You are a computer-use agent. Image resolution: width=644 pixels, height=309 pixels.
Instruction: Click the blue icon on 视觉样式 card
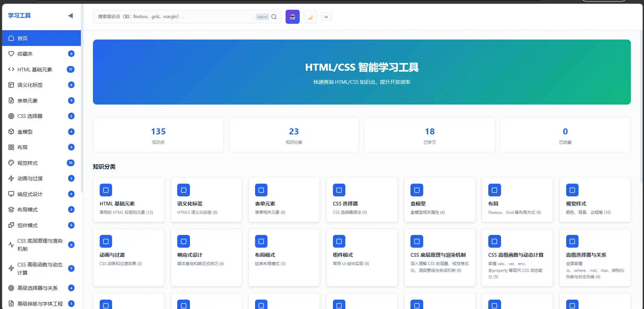572,190
